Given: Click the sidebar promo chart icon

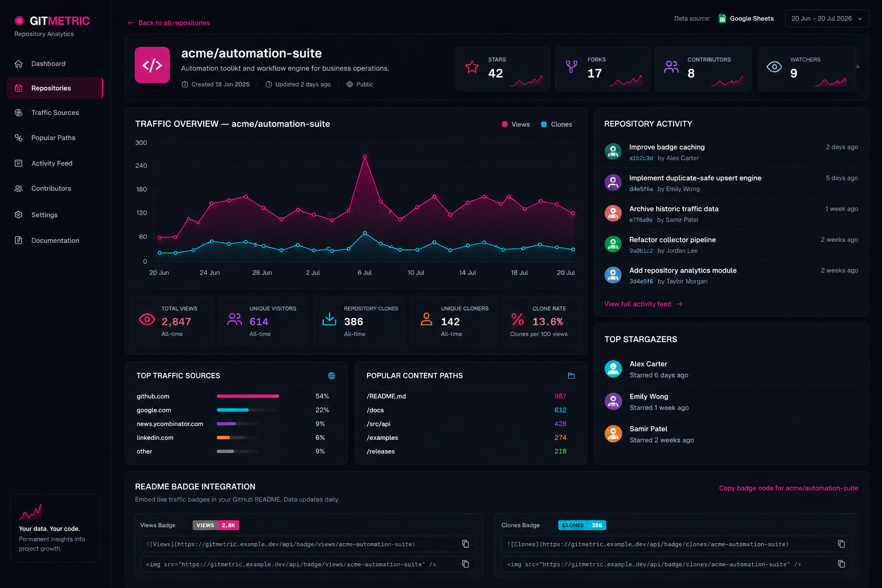Looking at the screenshot, I should tap(30, 511).
